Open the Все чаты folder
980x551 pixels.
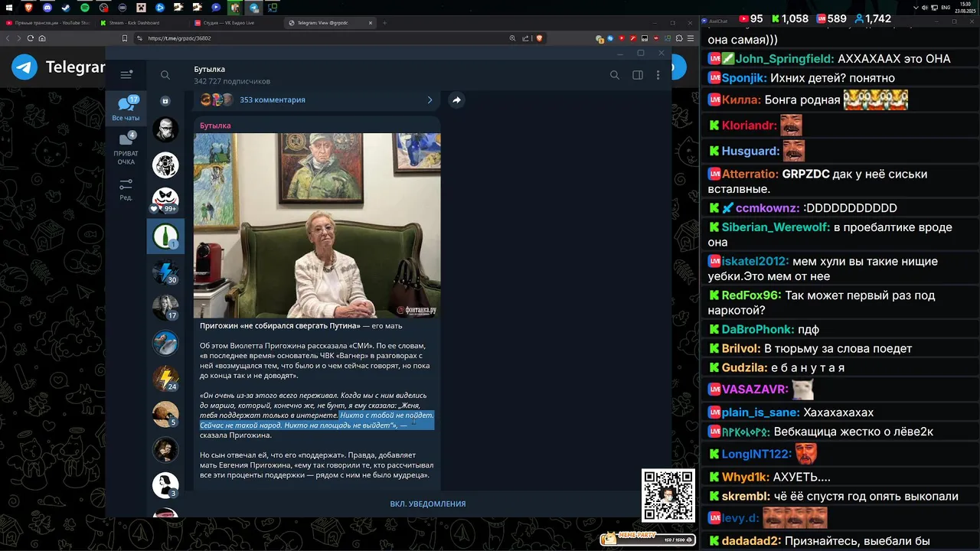coord(126,108)
